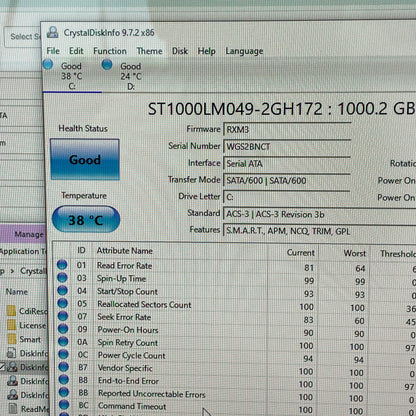Image resolution: width=416 pixels, height=416 pixels.
Task: Select the Smart folder name in Explorer
Action: pos(30,340)
